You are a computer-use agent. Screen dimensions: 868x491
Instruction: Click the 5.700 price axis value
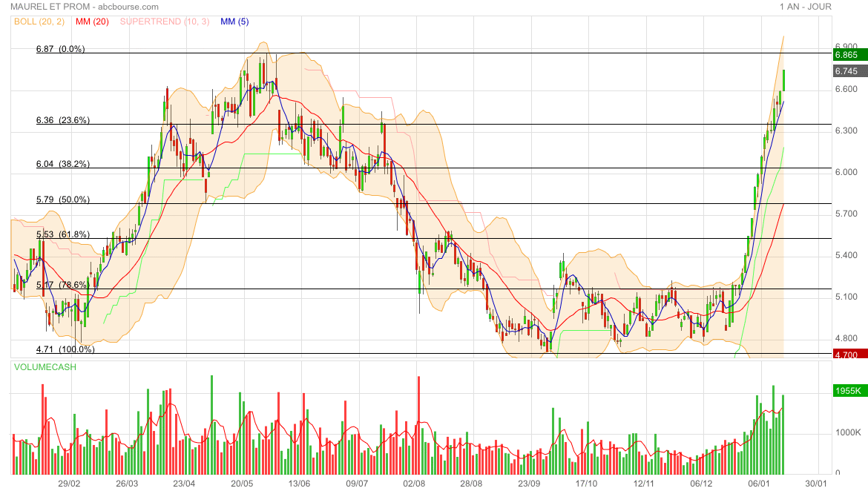[x=846, y=214]
